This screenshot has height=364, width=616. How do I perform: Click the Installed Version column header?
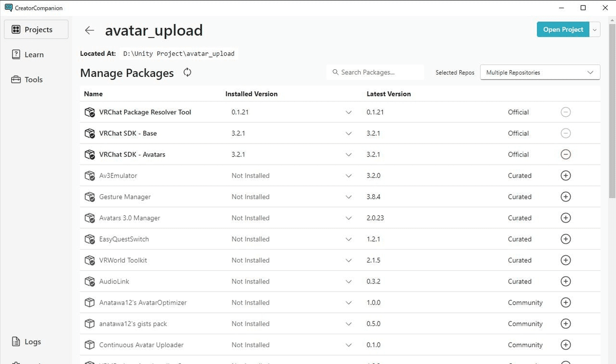pyautogui.click(x=252, y=94)
